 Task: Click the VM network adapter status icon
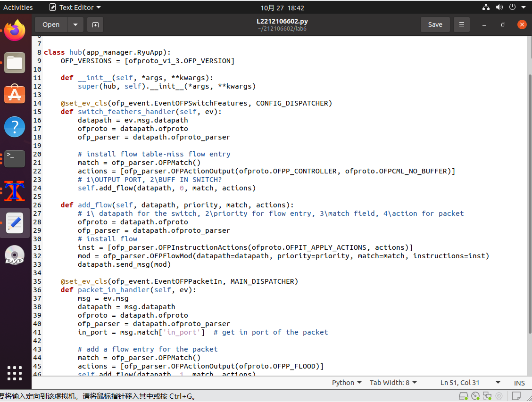(x=487, y=396)
